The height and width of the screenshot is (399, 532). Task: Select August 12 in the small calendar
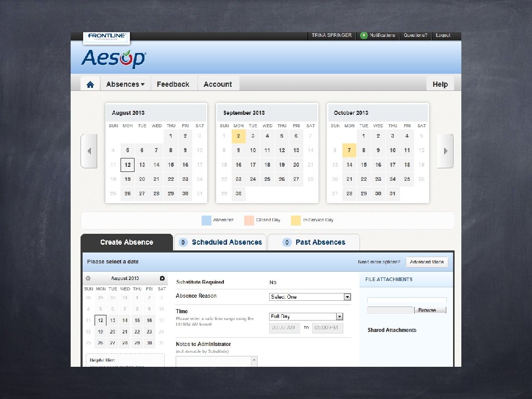click(100, 320)
